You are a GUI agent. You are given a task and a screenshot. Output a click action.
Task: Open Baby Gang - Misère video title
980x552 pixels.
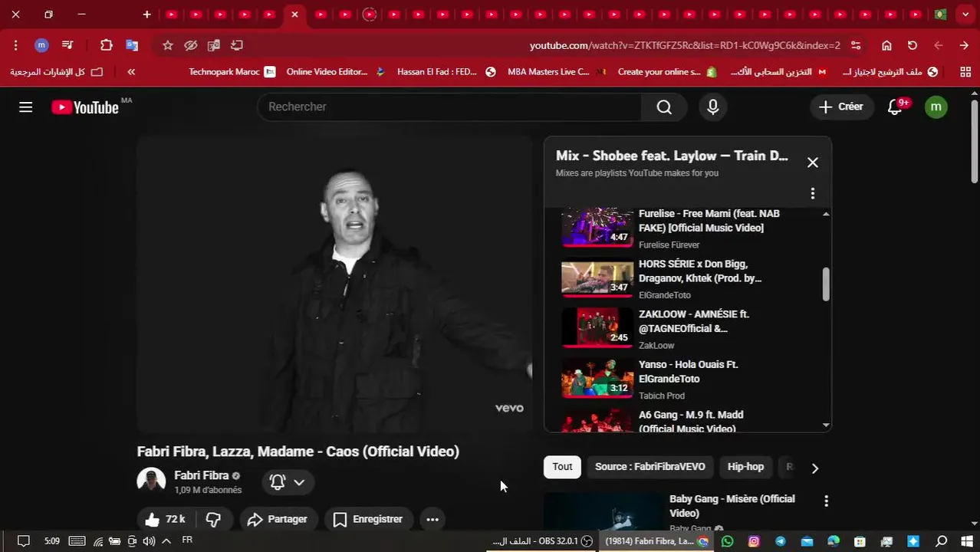[x=732, y=506]
